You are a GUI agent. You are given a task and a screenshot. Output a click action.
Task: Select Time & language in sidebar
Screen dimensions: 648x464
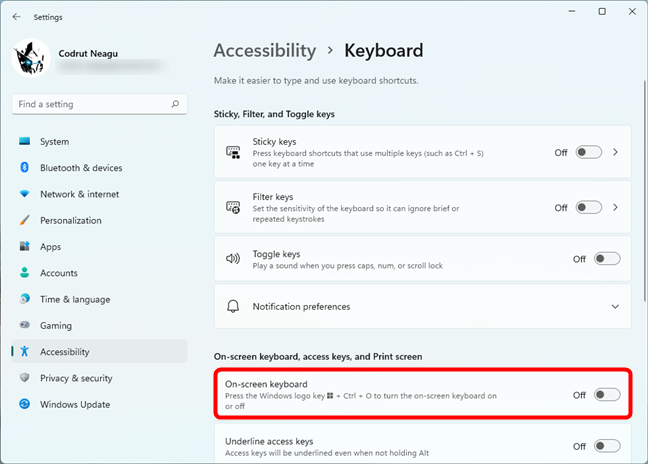point(75,299)
